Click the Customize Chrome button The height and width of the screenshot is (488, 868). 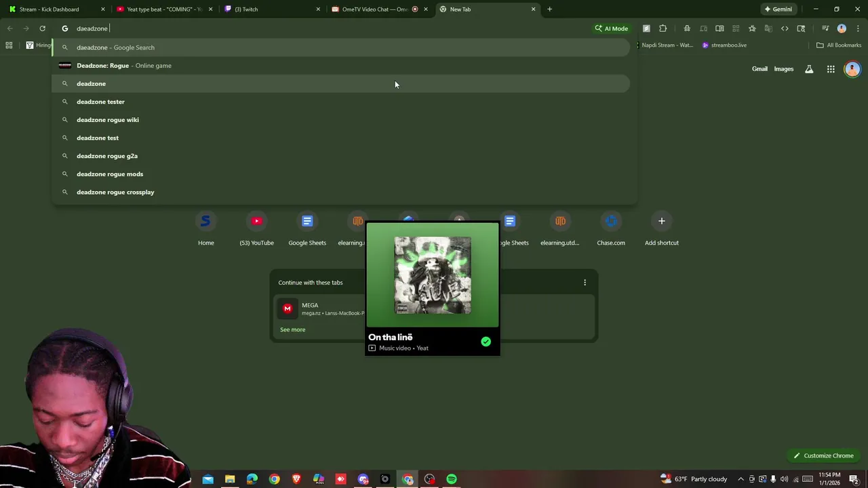pos(823,456)
